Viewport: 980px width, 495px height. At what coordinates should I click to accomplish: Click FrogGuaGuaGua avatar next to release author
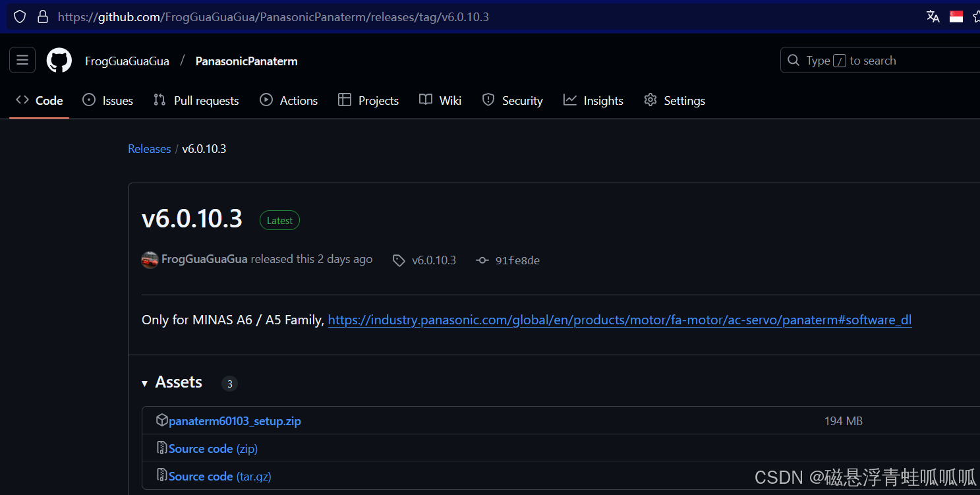coord(150,260)
